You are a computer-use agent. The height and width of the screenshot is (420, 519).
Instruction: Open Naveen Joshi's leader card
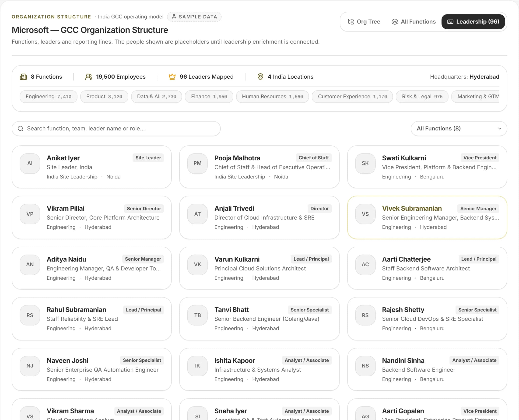click(92, 369)
